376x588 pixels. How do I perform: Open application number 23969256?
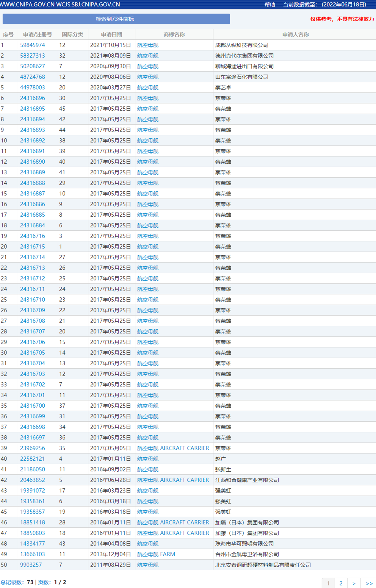click(x=33, y=448)
